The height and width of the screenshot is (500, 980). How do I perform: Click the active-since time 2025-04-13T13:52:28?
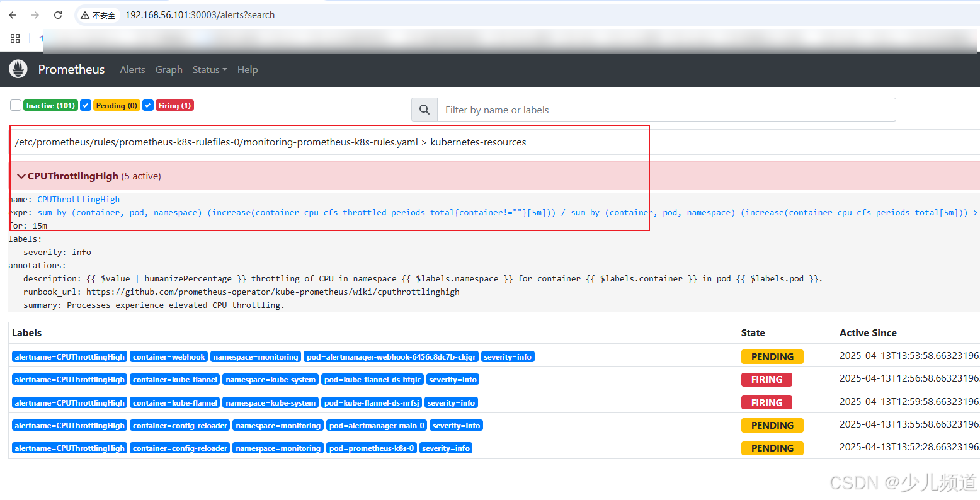909,447
